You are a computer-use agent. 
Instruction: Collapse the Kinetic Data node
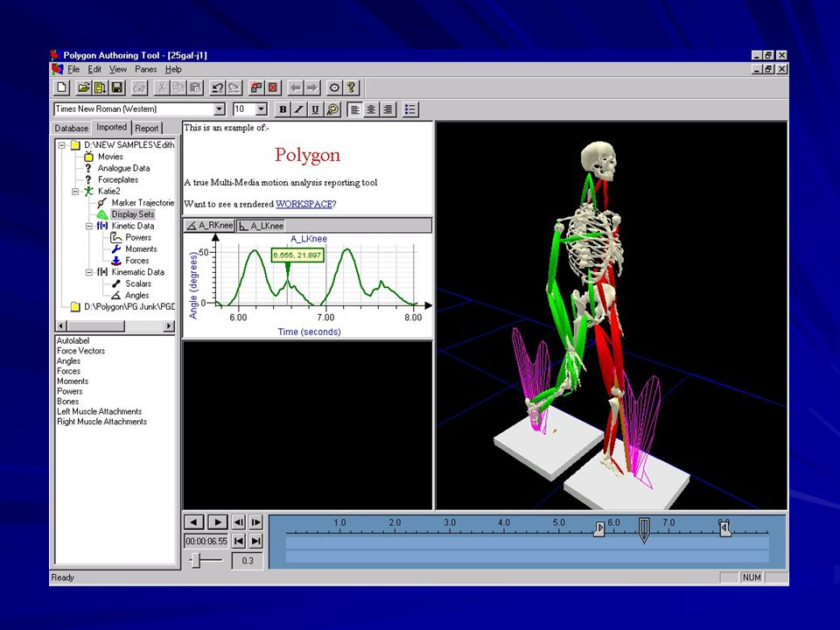[x=89, y=226]
